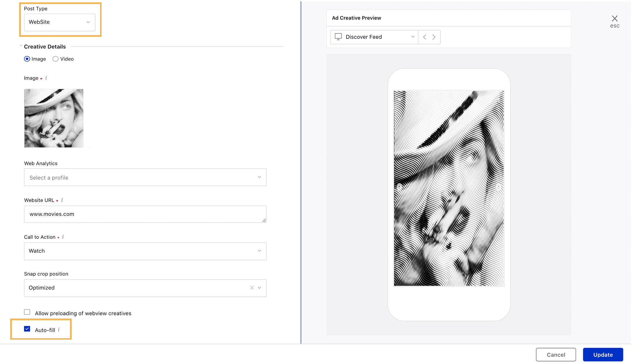Select the Image radio button
The image size is (632, 364).
(x=27, y=59)
